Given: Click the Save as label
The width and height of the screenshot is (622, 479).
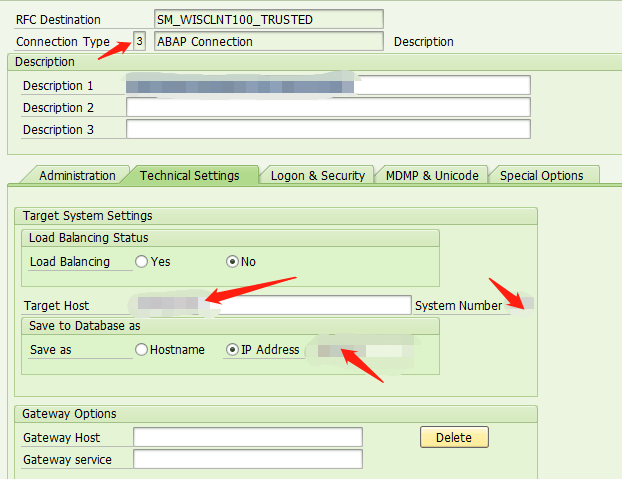Looking at the screenshot, I should click(51, 350).
